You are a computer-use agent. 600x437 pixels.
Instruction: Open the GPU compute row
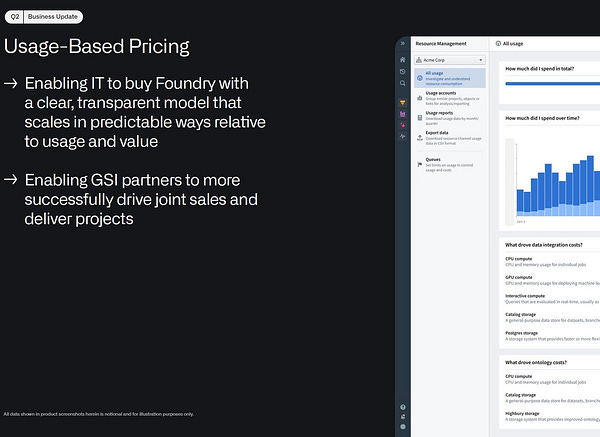[x=551, y=280]
